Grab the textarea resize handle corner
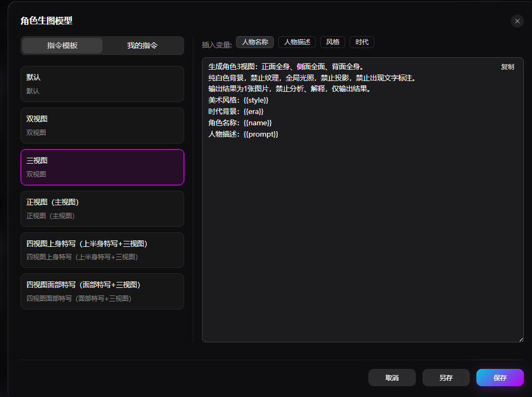 [521, 339]
